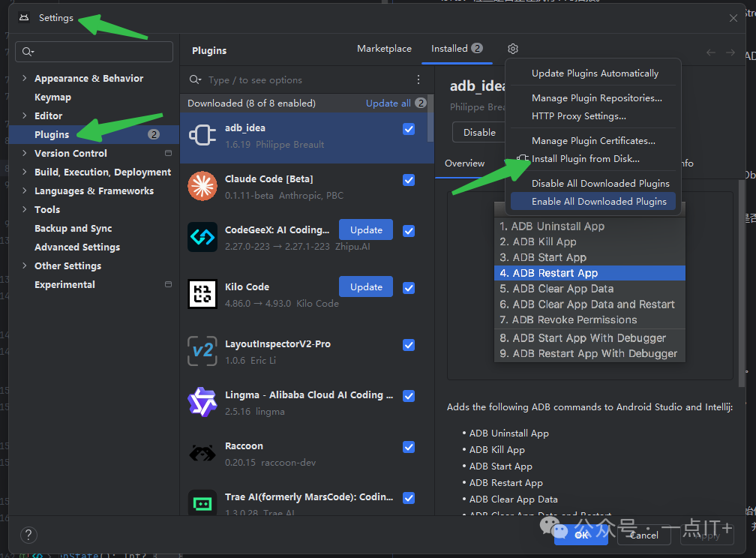Click the Cancel button
The height and width of the screenshot is (558, 756).
[643, 535]
